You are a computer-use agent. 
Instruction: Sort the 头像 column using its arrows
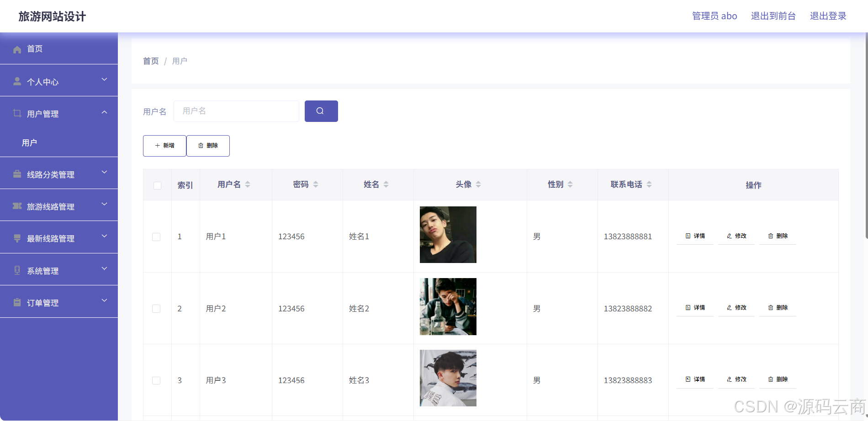point(478,184)
